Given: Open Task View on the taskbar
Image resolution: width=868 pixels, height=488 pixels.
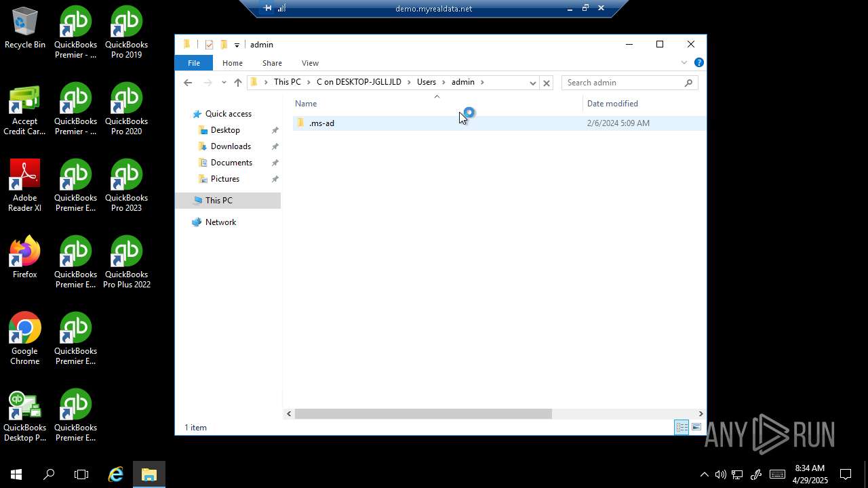Looking at the screenshot, I should coord(81,474).
